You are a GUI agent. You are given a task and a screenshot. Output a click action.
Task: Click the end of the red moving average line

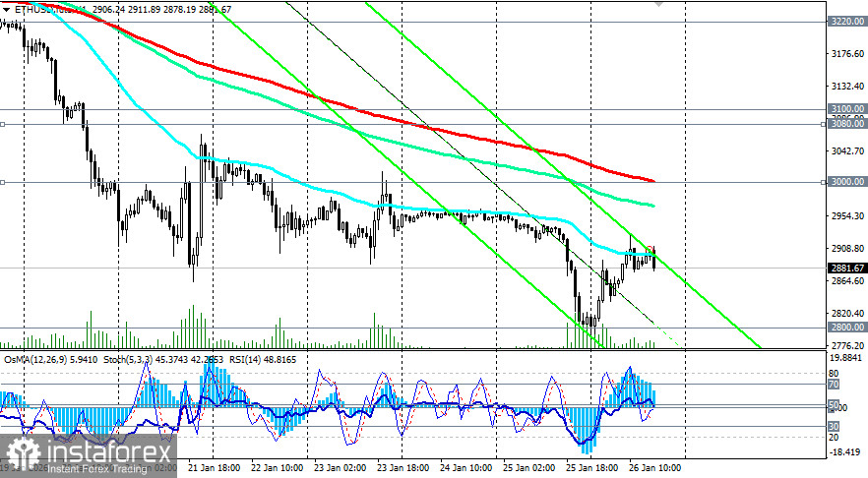(x=653, y=180)
